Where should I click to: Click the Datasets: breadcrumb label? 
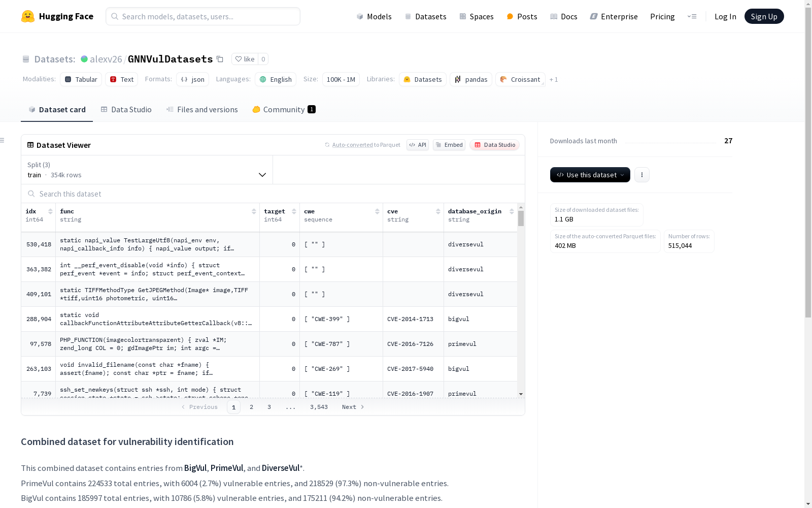(x=55, y=59)
